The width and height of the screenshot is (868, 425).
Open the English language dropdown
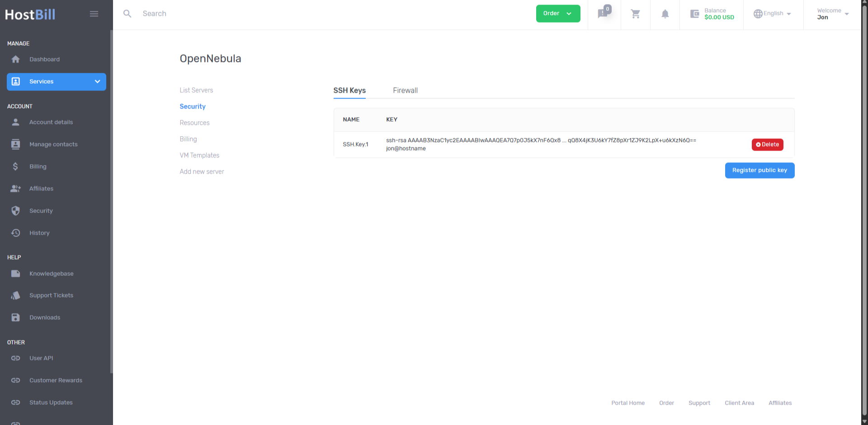773,14
